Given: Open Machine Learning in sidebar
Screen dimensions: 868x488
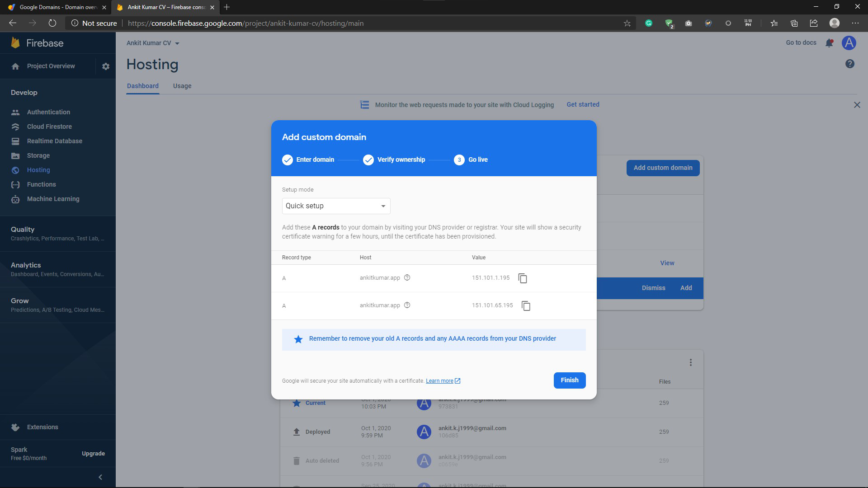Looking at the screenshot, I should click(53, 199).
